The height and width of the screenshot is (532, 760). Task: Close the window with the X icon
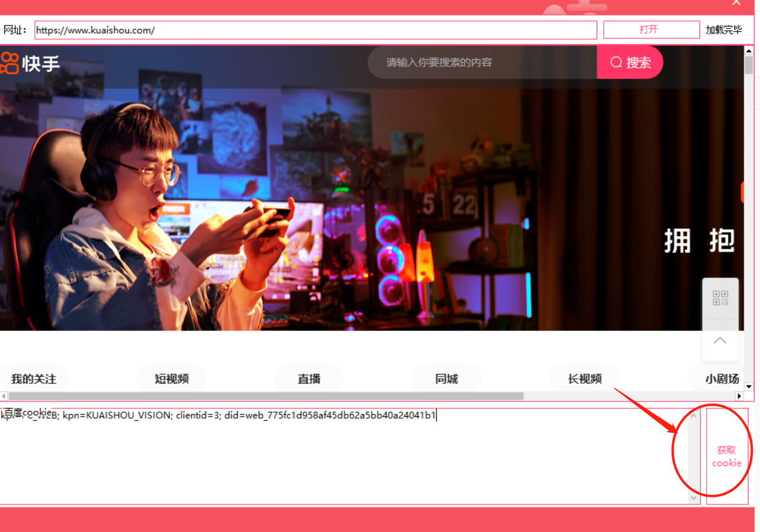tap(736, 3)
